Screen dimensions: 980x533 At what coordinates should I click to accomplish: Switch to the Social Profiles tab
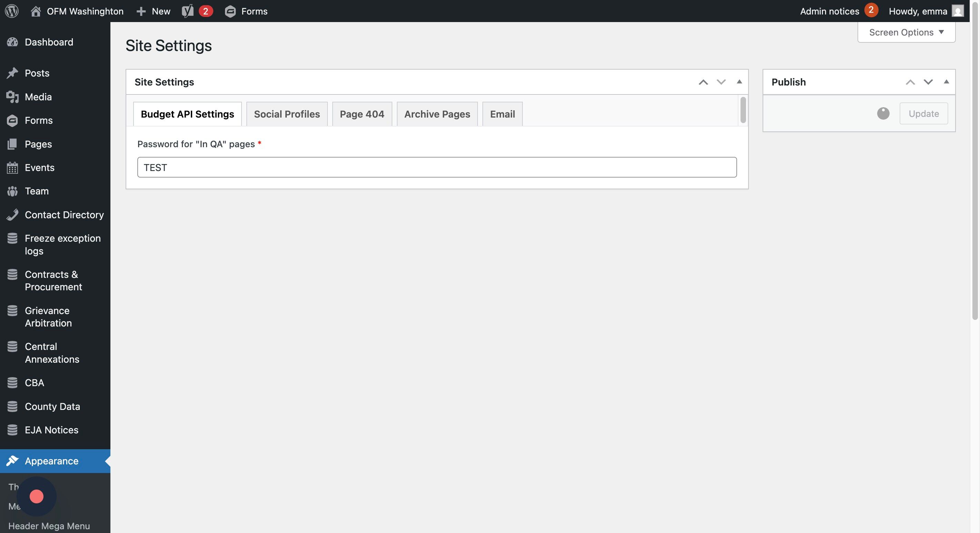286,114
